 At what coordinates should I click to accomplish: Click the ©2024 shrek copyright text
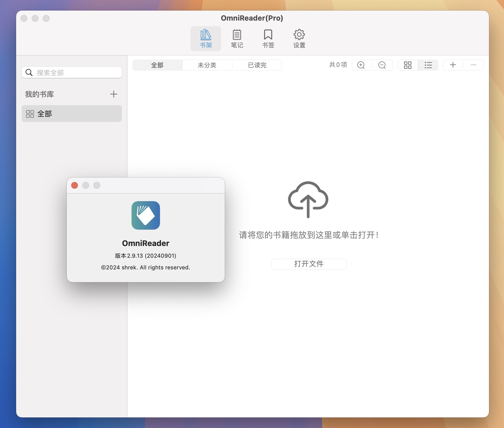point(145,267)
